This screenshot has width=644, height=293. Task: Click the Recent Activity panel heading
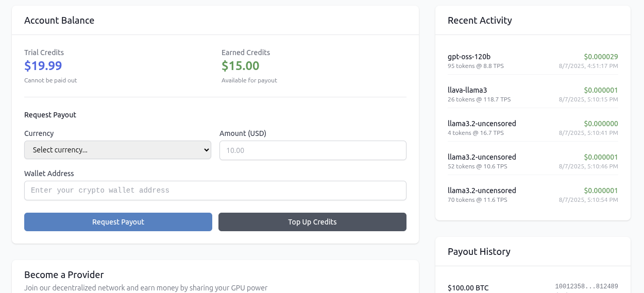480,21
